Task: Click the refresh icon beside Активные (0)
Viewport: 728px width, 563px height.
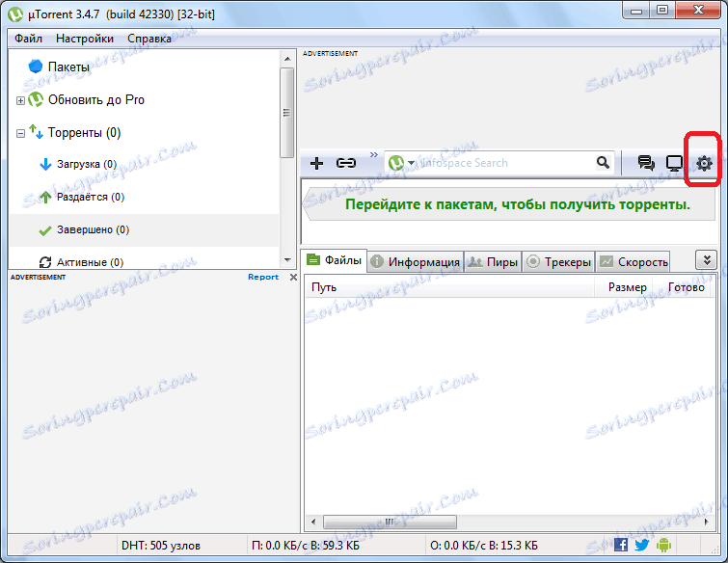Action: [x=45, y=262]
